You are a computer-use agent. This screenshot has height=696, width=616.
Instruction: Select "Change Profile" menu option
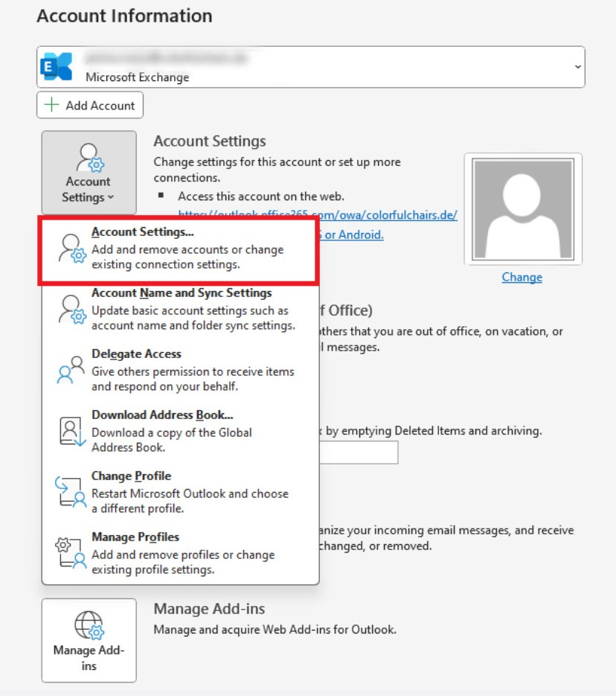[x=131, y=476]
